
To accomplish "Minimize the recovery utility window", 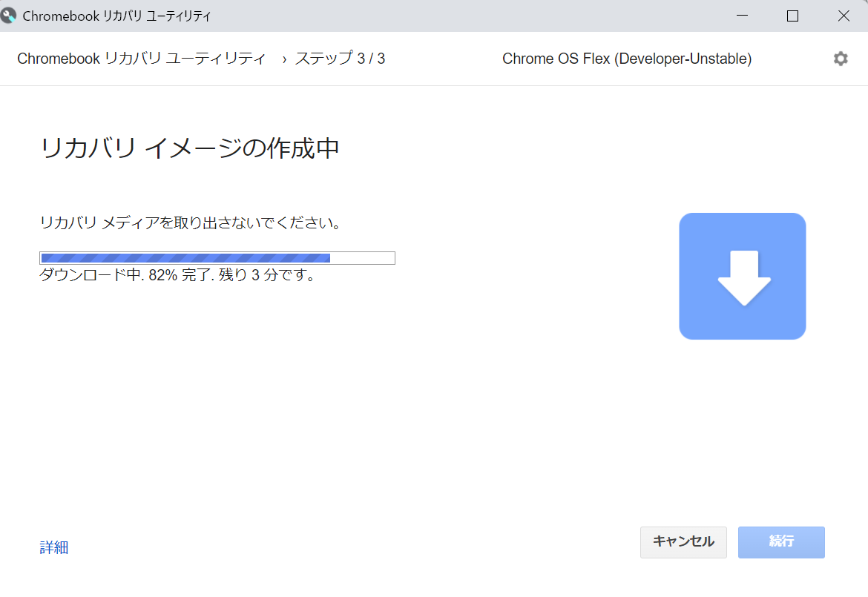I will click(743, 16).
